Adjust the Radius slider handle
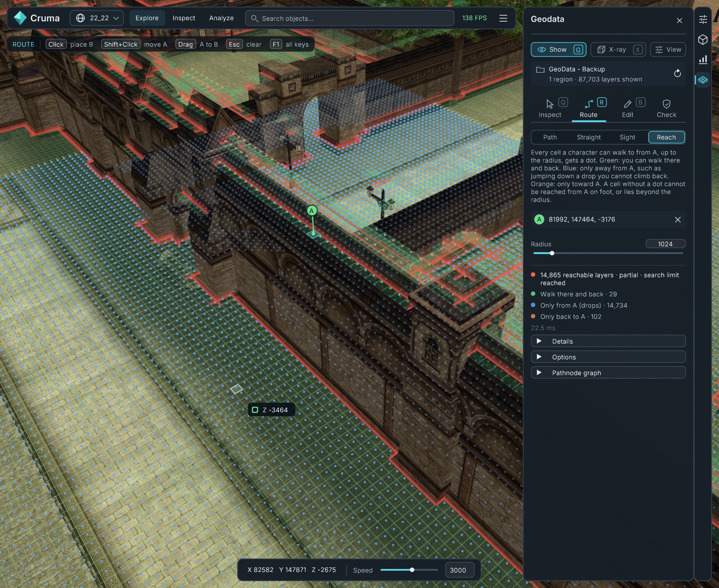This screenshot has width=719, height=588. (x=552, y=253)
